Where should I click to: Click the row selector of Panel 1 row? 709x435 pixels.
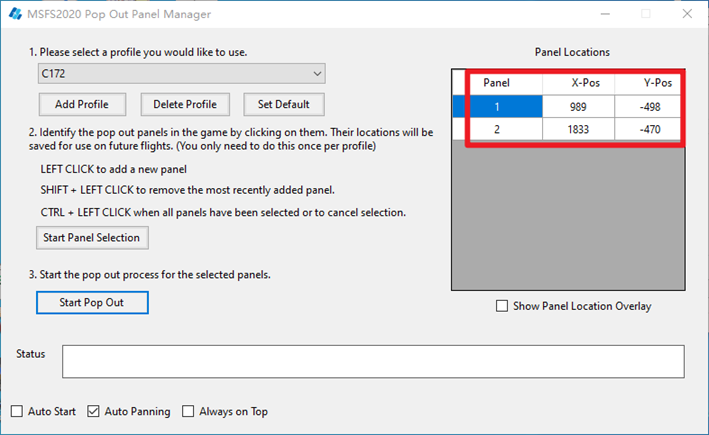point(459,107)
